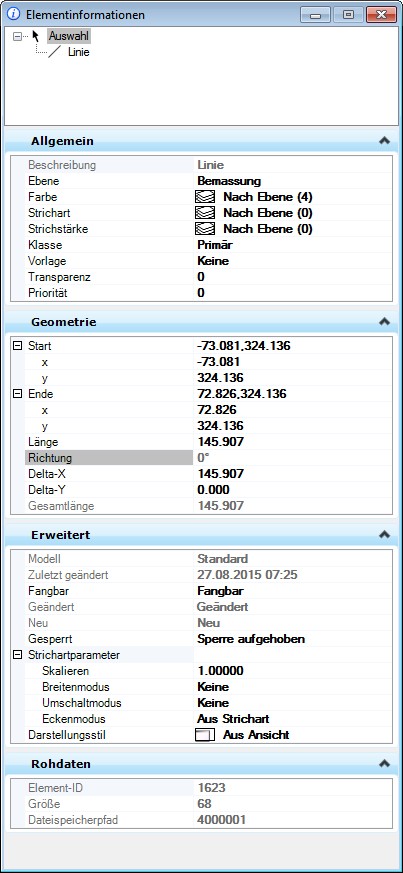Click the Transparenz value field

pos(293,277)
